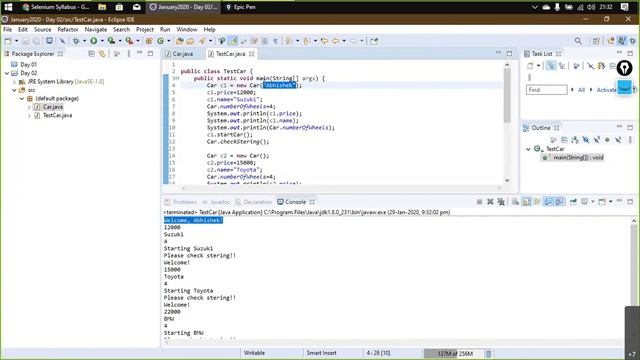Open the Source menu
The image size is (640, 360).
coord(42,29)
